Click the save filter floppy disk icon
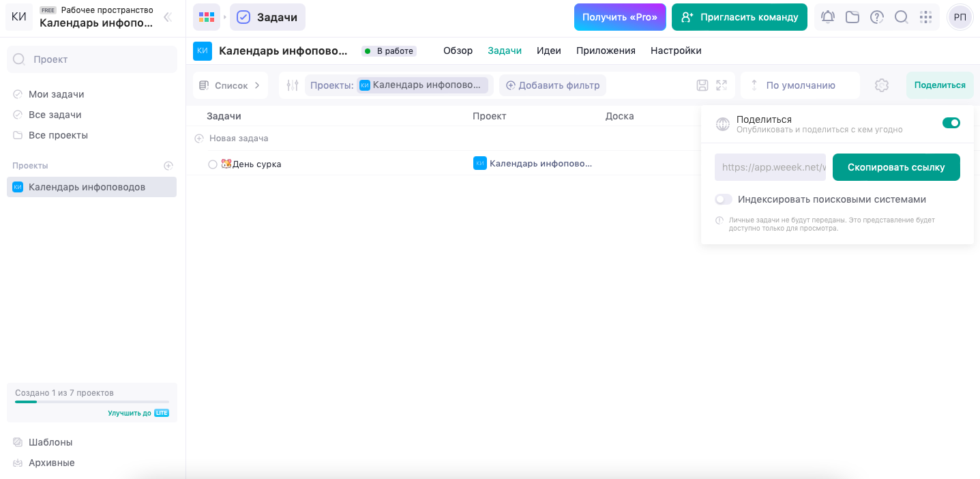980x479 pixels. pyautogui.click(x=702, y=85)
